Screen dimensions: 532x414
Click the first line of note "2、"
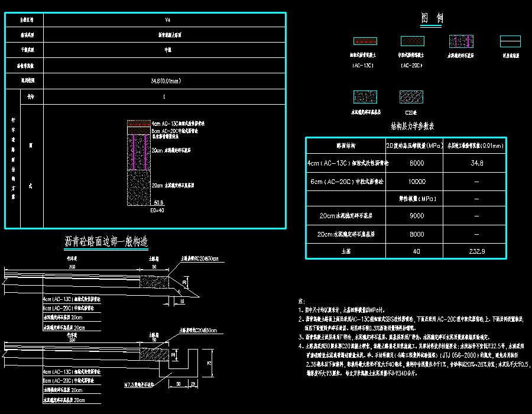(411, 319)
